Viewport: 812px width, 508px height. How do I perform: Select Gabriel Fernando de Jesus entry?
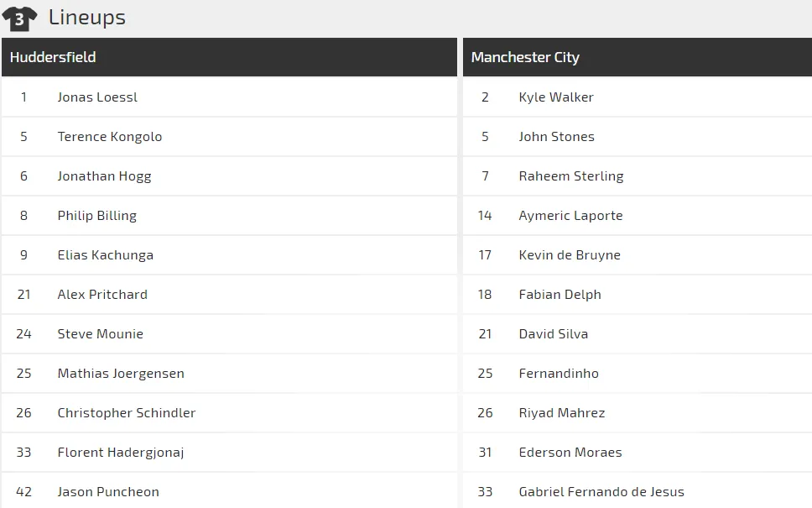[x=638, y=491]
